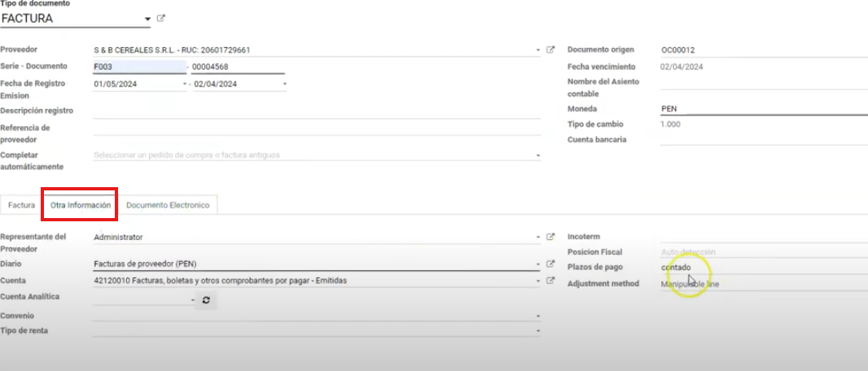
Task: Select the Otra Información tab
Action: pyautogui.click(x=81, y=205)
